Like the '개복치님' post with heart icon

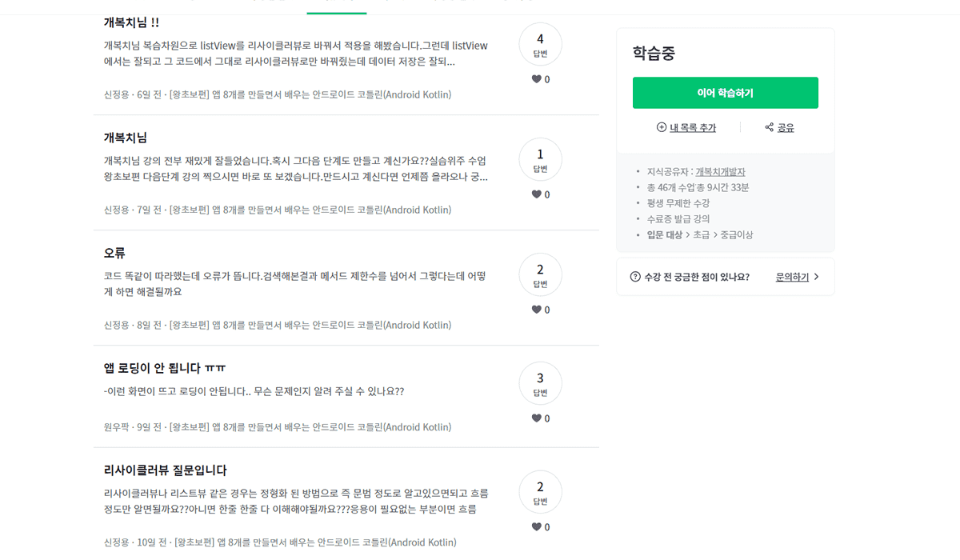536,194
